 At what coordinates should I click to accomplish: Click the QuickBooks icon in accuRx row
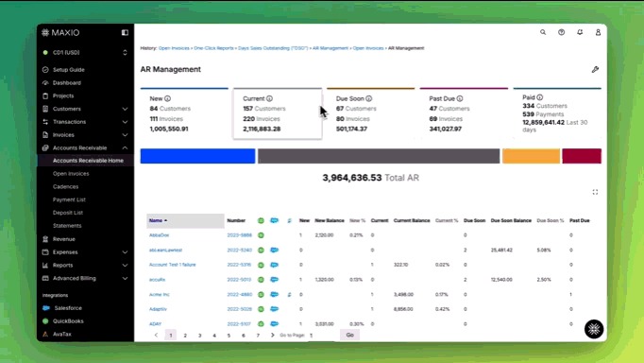click(x=261, y=280)
